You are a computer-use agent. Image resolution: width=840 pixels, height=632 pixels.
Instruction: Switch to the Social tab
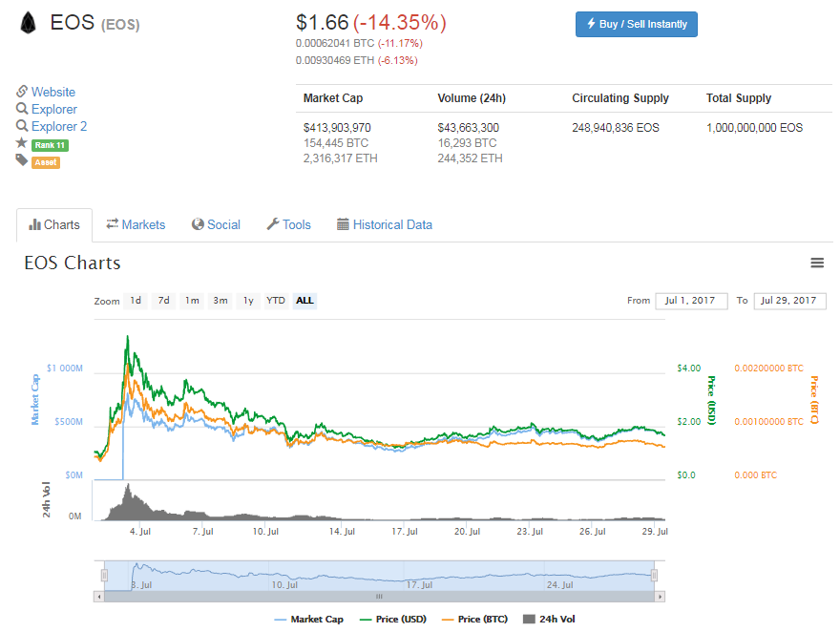pyautogui.click(x=216, y=225)
